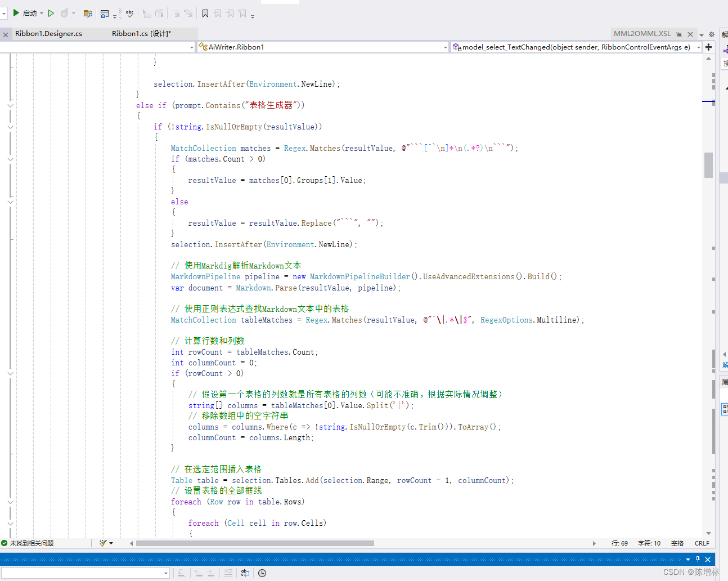Click the outdent member list icon
This screenshot has height=581, width=728.
[x=147, y=14]
